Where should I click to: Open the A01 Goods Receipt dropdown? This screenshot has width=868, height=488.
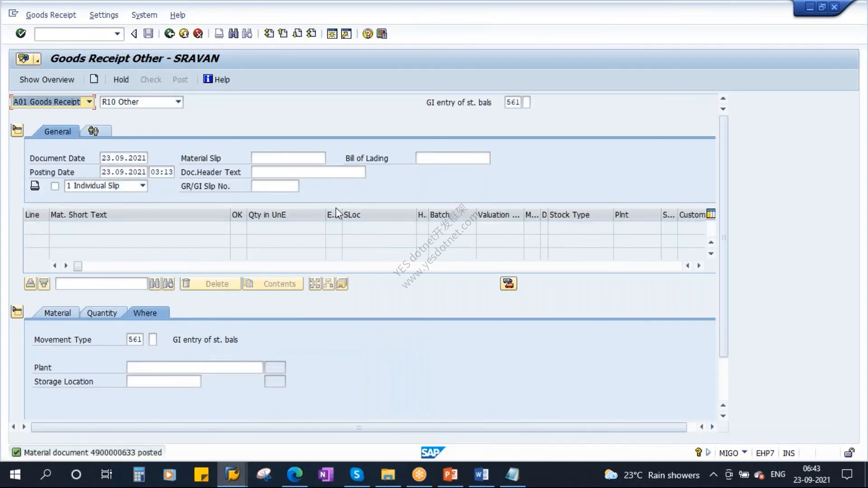[x=89, y=102]
